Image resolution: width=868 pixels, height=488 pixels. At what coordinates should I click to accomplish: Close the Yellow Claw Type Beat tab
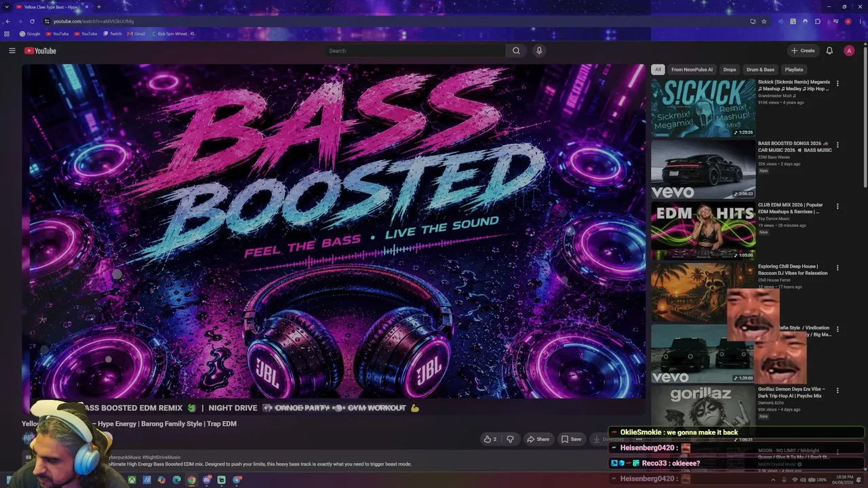point(87,7)
